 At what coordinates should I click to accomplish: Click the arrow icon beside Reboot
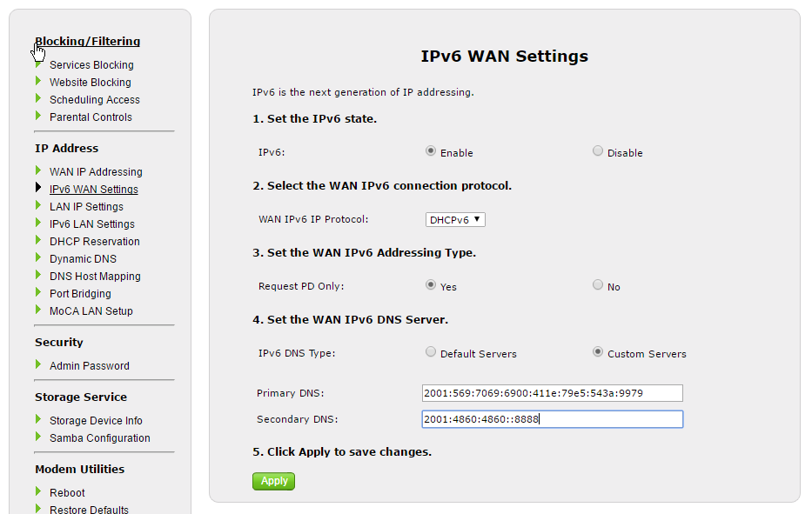pyautogui.click(x=38, y=491)
